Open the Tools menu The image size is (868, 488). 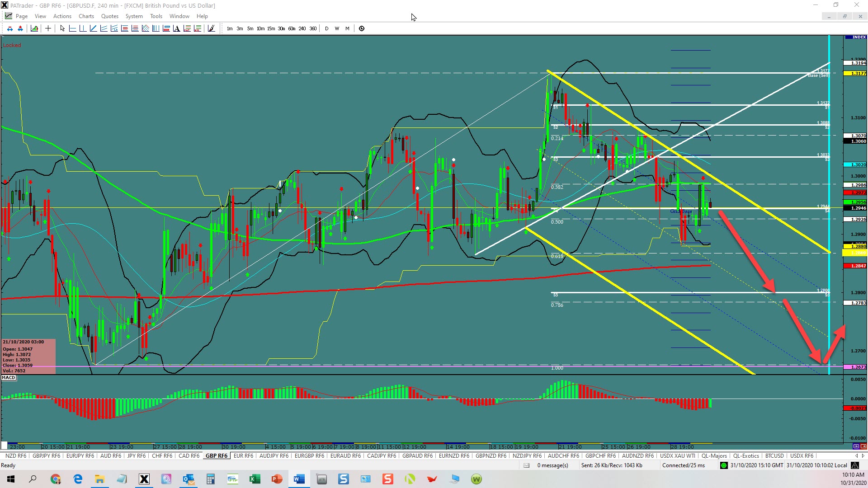pos(156,16)
